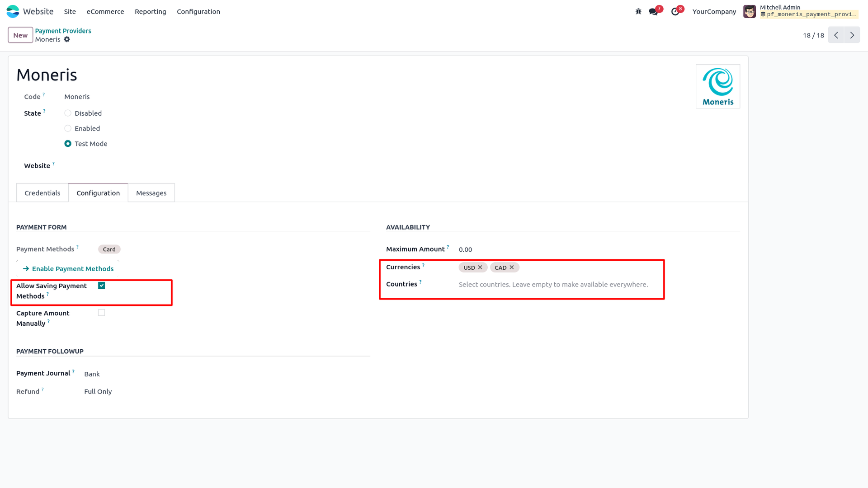Show help tooltip for Allow Saving Payment Methods
868x488 pixels.
point(47,294)
